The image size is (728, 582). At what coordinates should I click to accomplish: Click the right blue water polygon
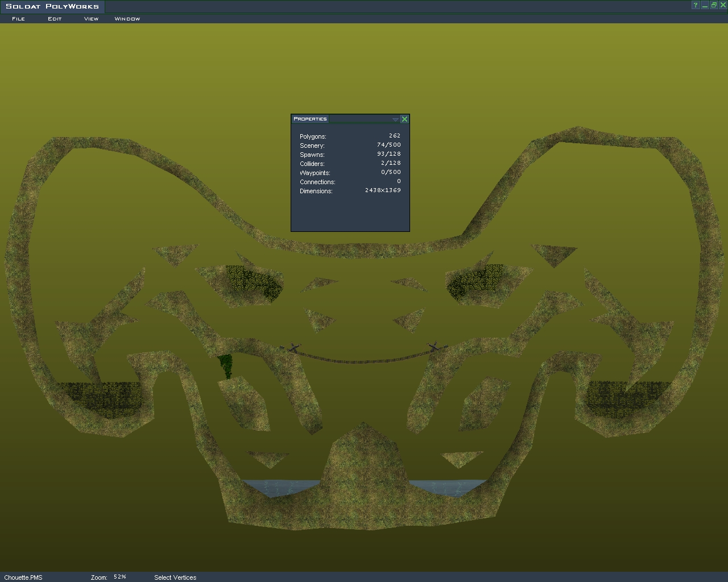(446, 487)
